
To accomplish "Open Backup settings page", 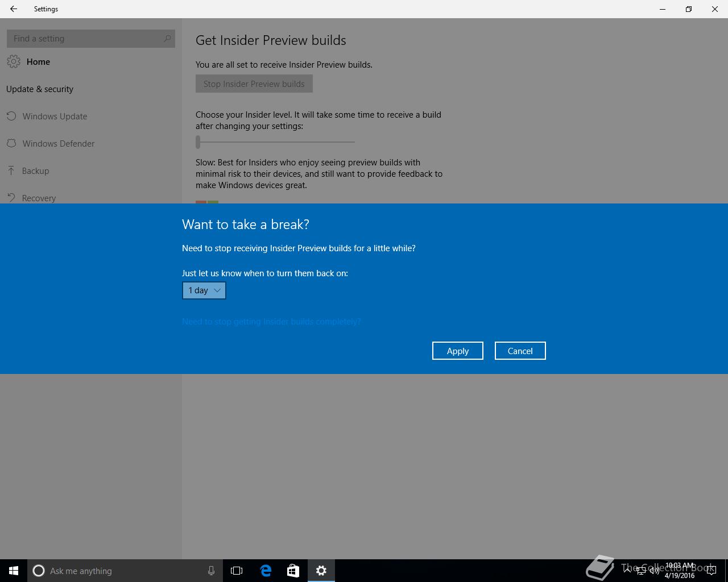I will click(35, 171).
